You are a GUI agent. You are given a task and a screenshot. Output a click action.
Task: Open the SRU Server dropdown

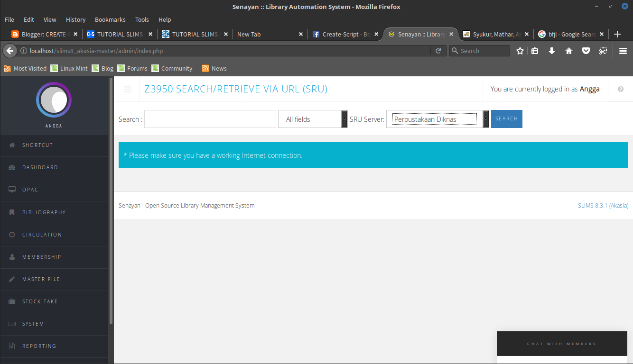click(x=438, y=119)
